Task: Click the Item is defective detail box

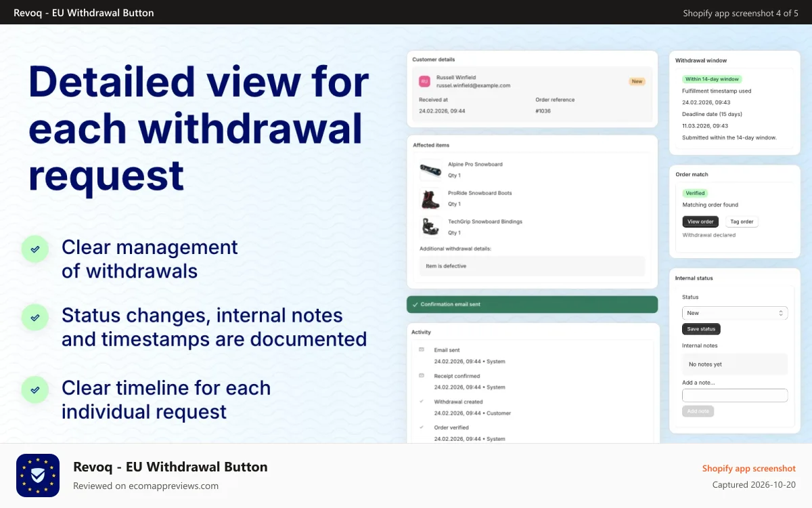Action: pos(532,266)
